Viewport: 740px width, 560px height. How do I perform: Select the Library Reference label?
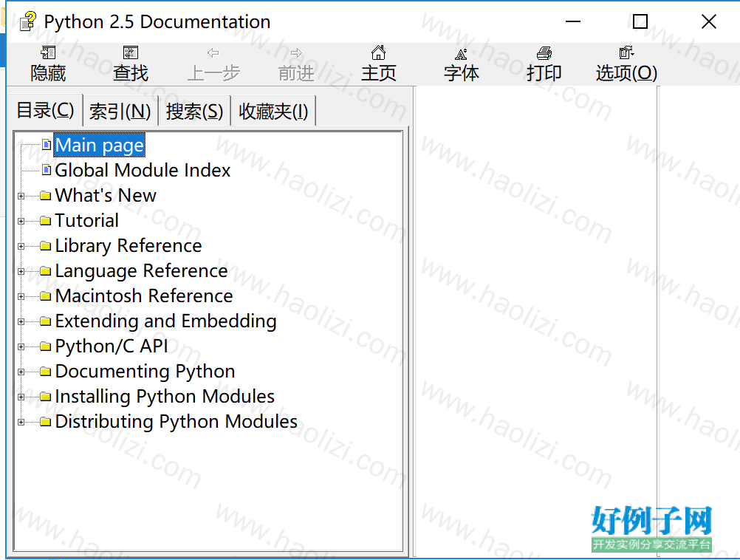tap(129, 245)
